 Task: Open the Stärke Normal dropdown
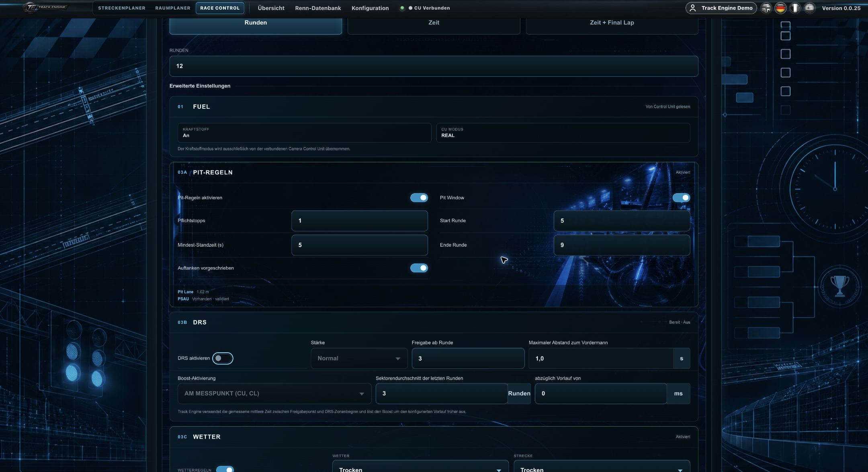(x=359, y=358)
